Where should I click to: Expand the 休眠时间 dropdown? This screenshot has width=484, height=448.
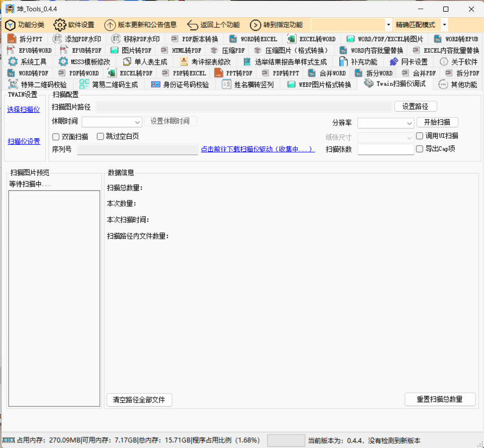pos(138,122)
